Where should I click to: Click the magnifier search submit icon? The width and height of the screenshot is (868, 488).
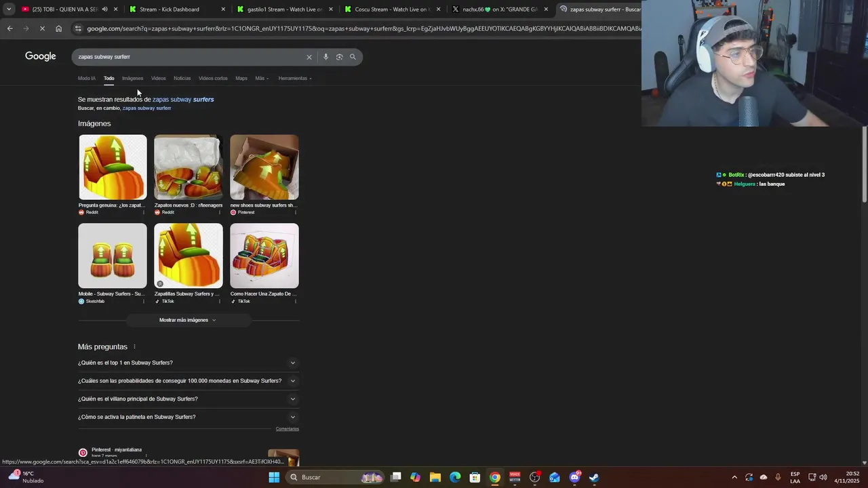(353, 57)
